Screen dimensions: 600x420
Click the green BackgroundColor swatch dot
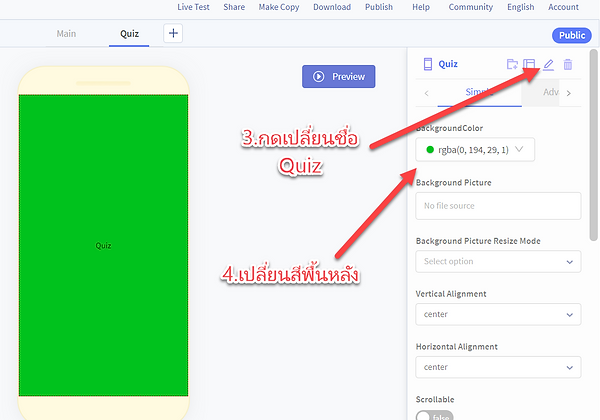(x=430, y=150)
